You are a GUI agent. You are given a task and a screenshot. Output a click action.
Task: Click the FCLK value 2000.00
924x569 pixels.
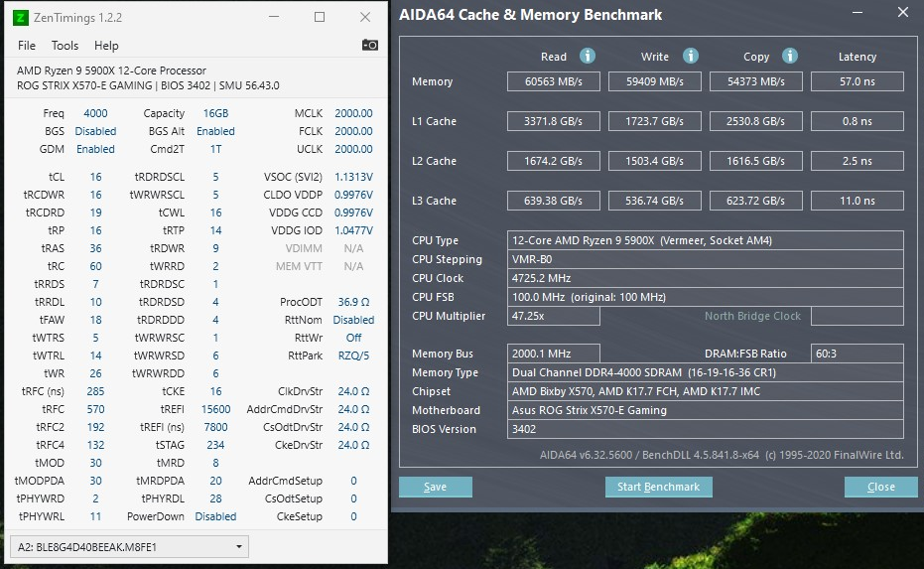[353, 131]
